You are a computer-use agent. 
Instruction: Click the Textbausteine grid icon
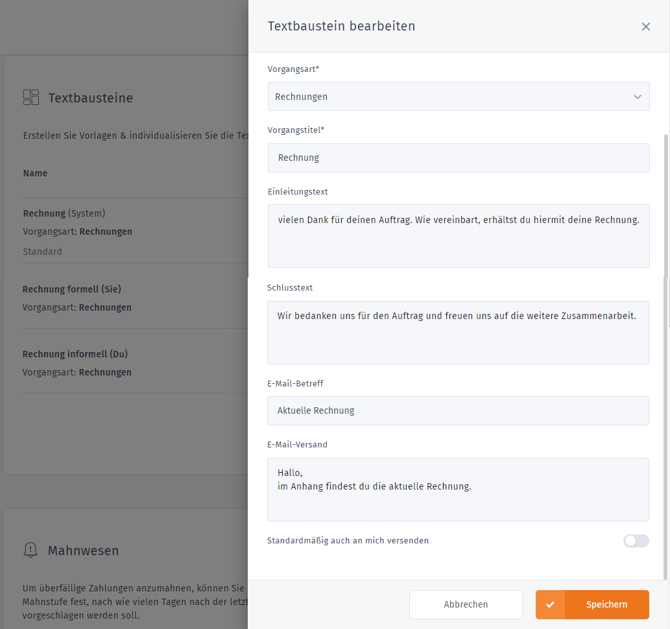point(31,98)
